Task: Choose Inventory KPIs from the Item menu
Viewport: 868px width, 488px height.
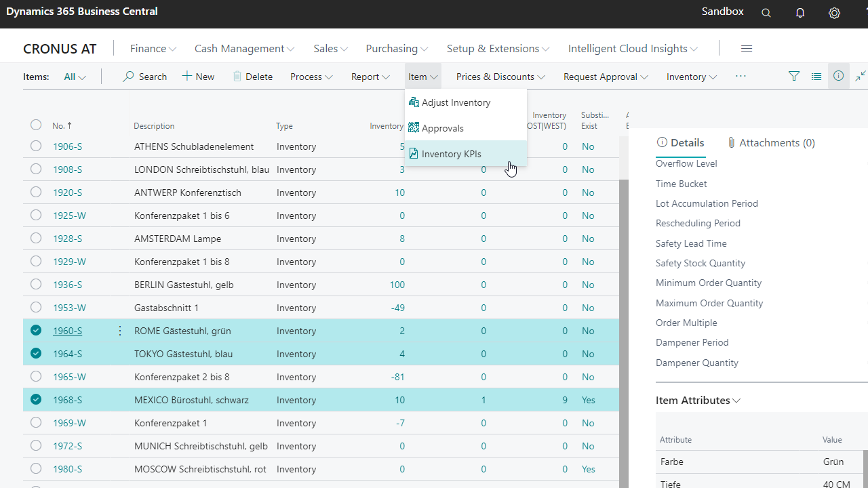Action: pyautogui.click(x=451, y=154)
